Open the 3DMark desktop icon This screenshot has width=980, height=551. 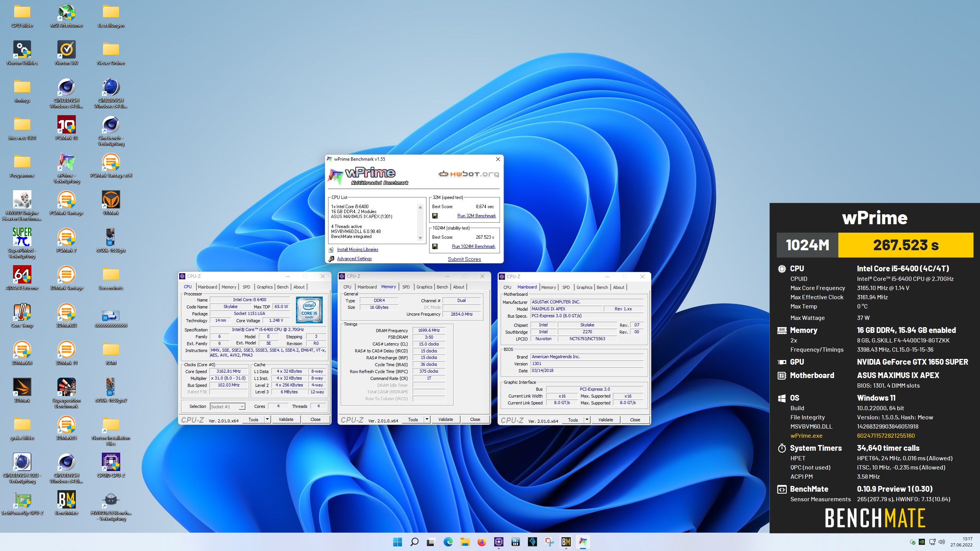pyautogui.click(x=22, y=391)
